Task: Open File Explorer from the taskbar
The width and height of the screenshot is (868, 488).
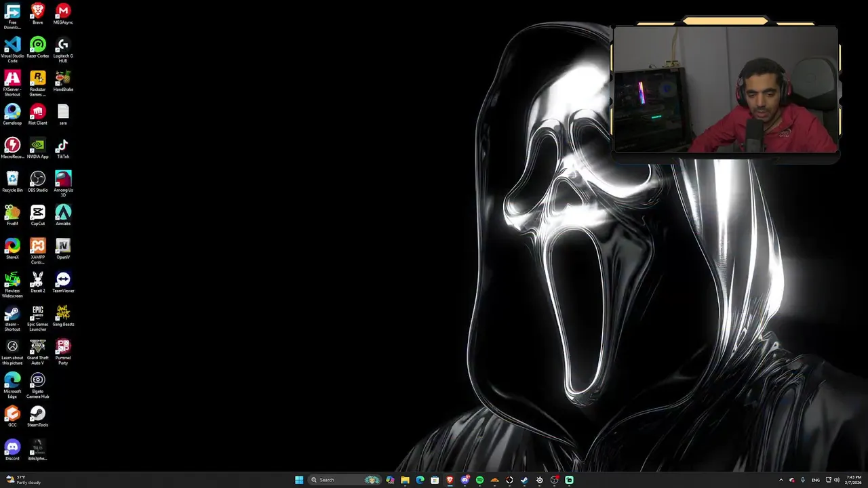Action: [405, 480]
